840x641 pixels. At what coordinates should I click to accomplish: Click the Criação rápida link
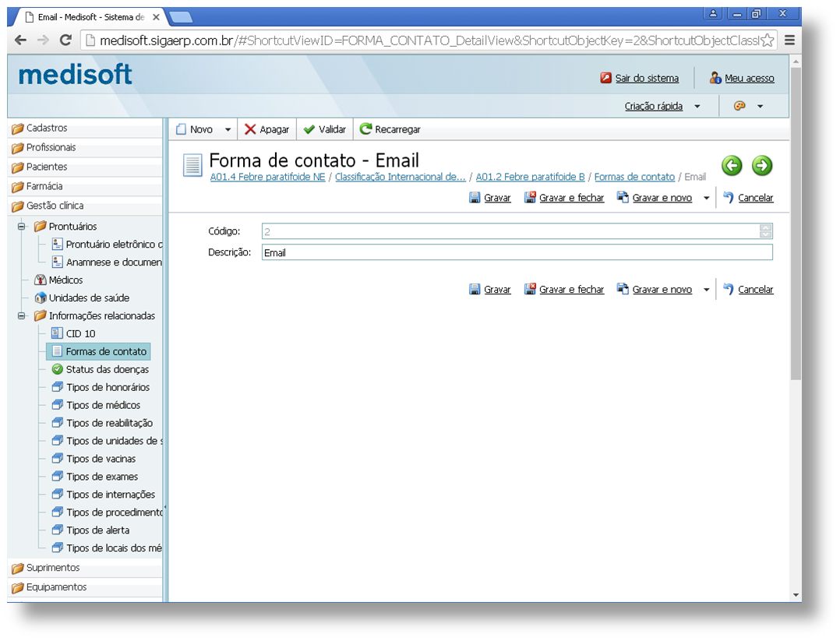pyautogui.click(x=654, y=106)
